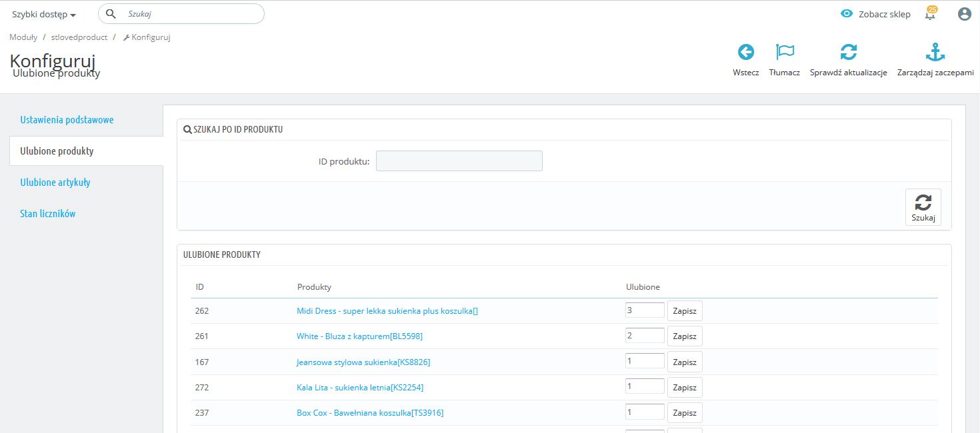Image resolution: width=980 pixels, height=433 pixels.
Task: Open the Ustawienia podstawowe tab
Action: (x=67, y=120)
